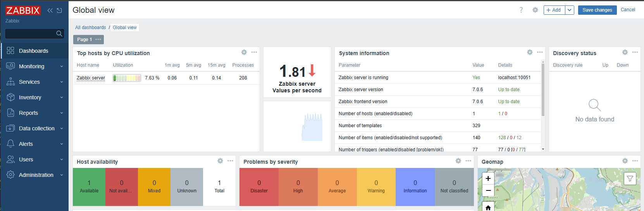Click the Users icon in the sidebar

10,159
